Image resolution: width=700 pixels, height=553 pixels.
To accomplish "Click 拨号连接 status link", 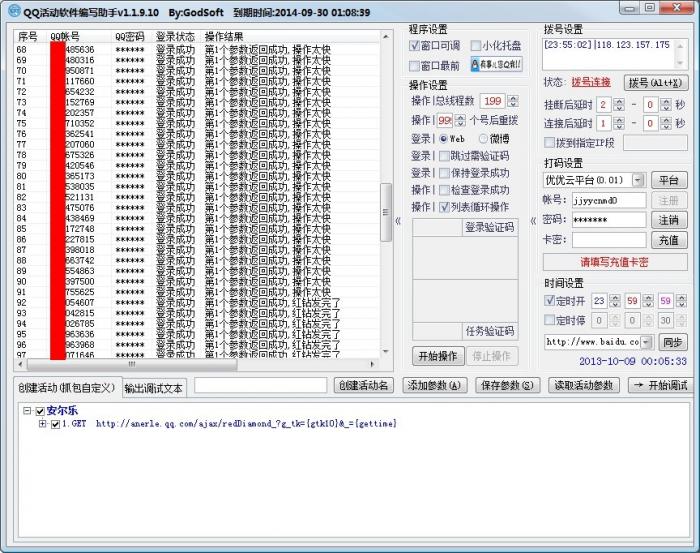I will (x=591, y=82).
